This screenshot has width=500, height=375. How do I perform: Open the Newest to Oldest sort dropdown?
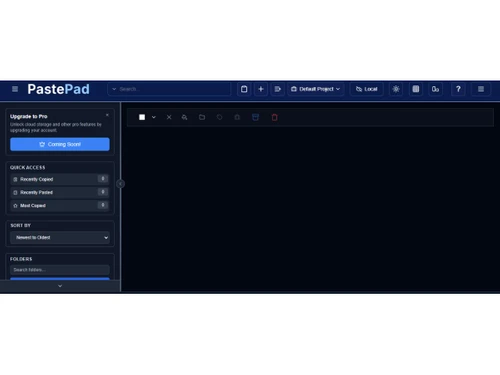60,237
